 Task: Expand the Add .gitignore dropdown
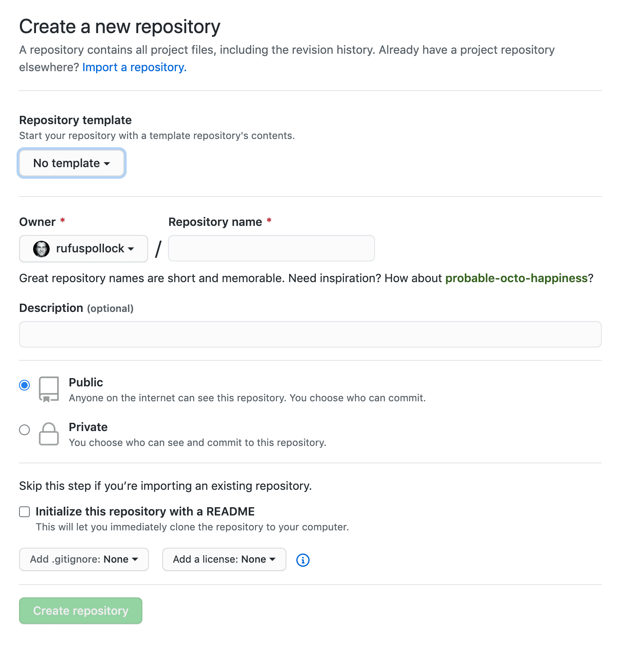pyautogui.click(x=84, y=559)
